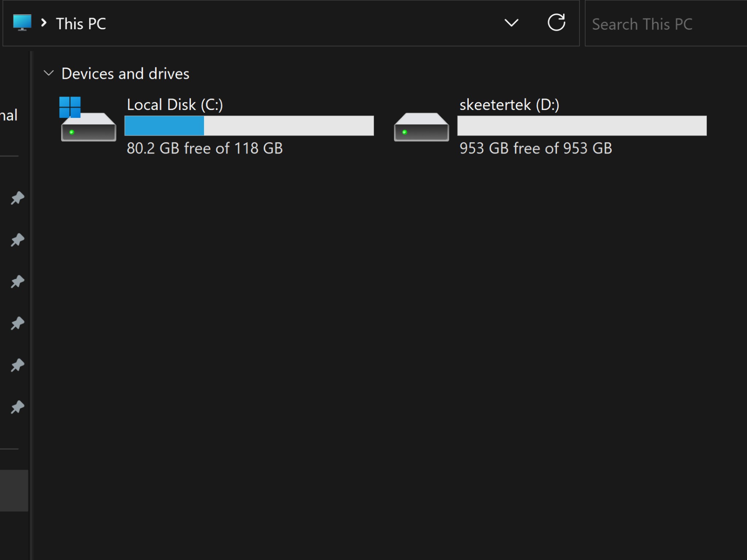Select the Local Disk (C:) drive icon
This screenshot has width=747, height=560.
[x=88, y=119]
